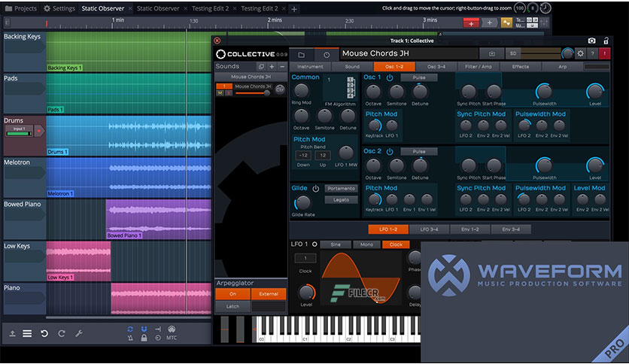Open the hamburger menu in bottom toolbar
This screenshot has height=364, width=629.
(x=27, y=333)
